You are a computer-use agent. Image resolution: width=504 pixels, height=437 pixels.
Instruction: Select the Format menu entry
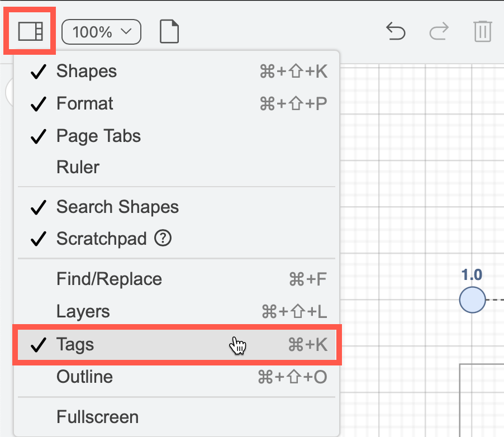click(x=84, y=103)
